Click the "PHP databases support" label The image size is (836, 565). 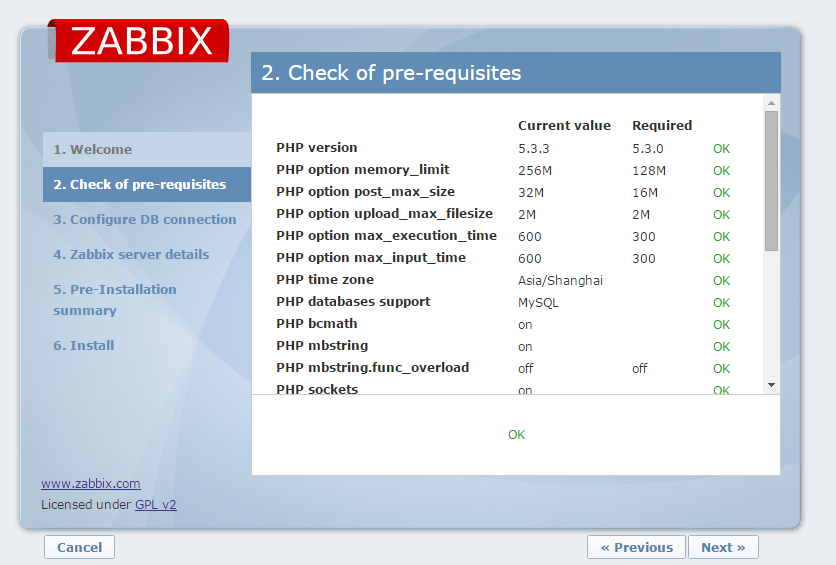coord(353,302)
